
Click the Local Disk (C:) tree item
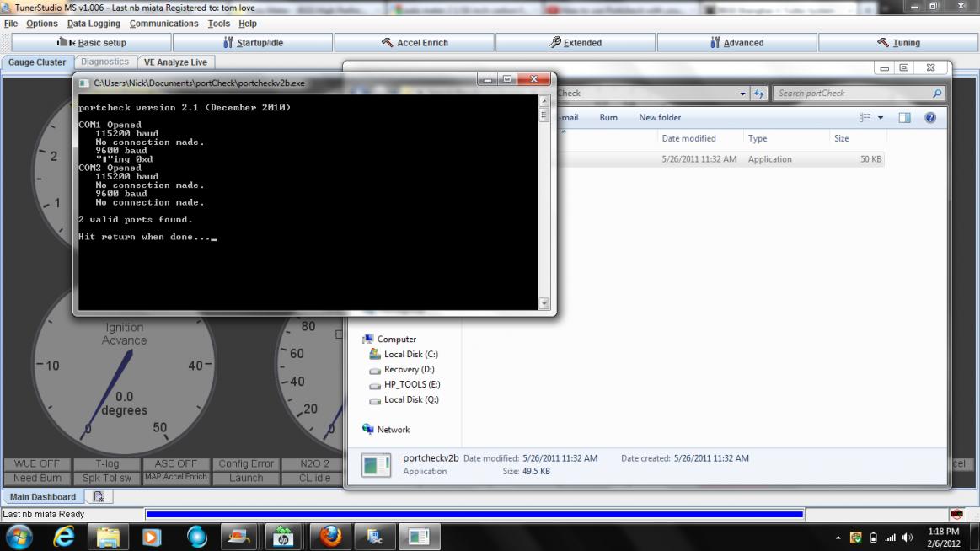point(410,355)
